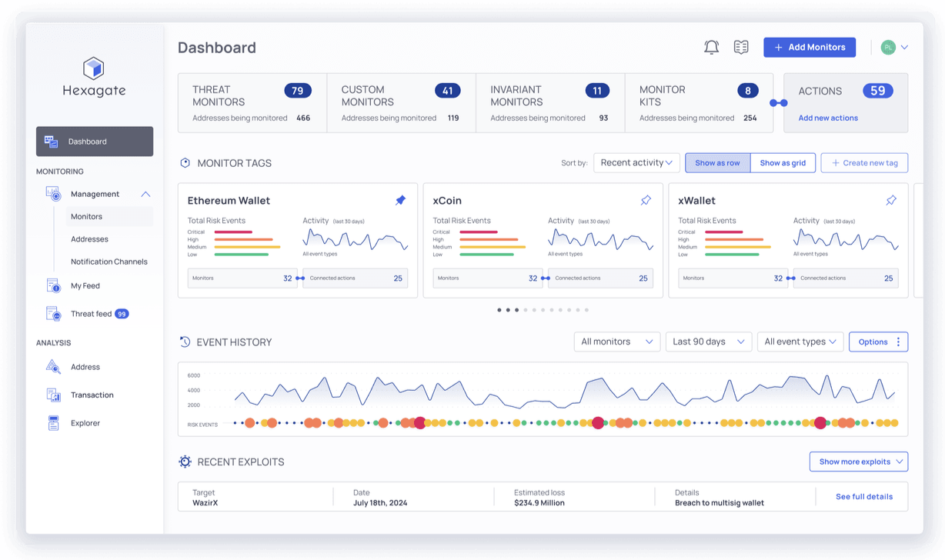Click the Add Monitors button
945x560 pixels.
(x=809, y=48)
